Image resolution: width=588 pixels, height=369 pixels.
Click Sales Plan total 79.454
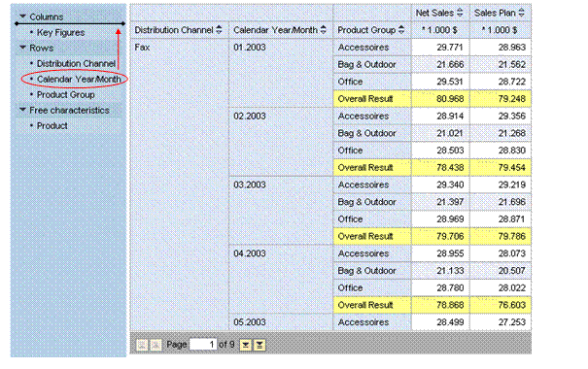(501, 167)
